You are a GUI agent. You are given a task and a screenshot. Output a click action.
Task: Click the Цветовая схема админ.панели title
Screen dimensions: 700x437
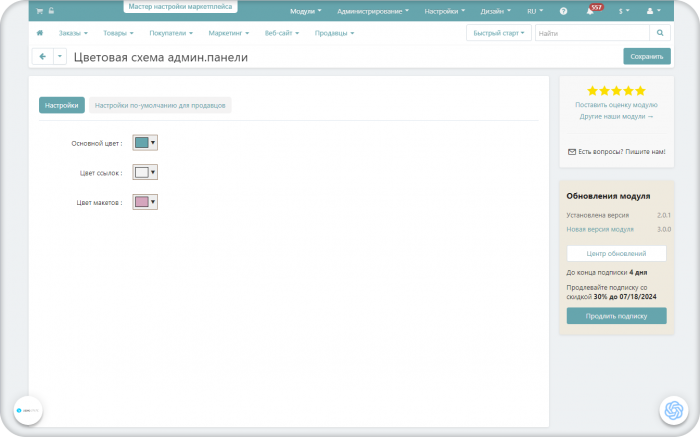[x=161, y=58]
